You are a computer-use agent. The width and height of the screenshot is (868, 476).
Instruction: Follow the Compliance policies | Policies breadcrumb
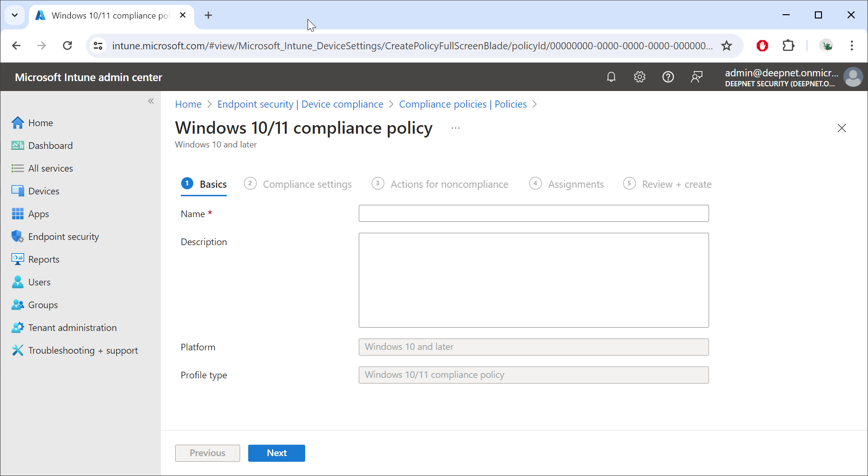[463, 104]
